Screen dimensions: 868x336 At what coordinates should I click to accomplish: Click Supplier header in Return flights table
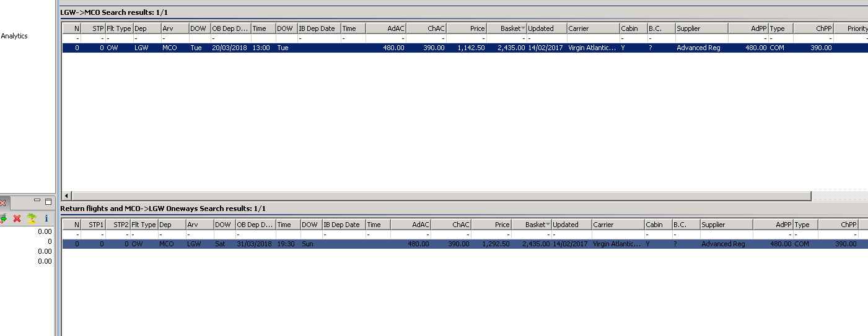click(x=727, y=225)
